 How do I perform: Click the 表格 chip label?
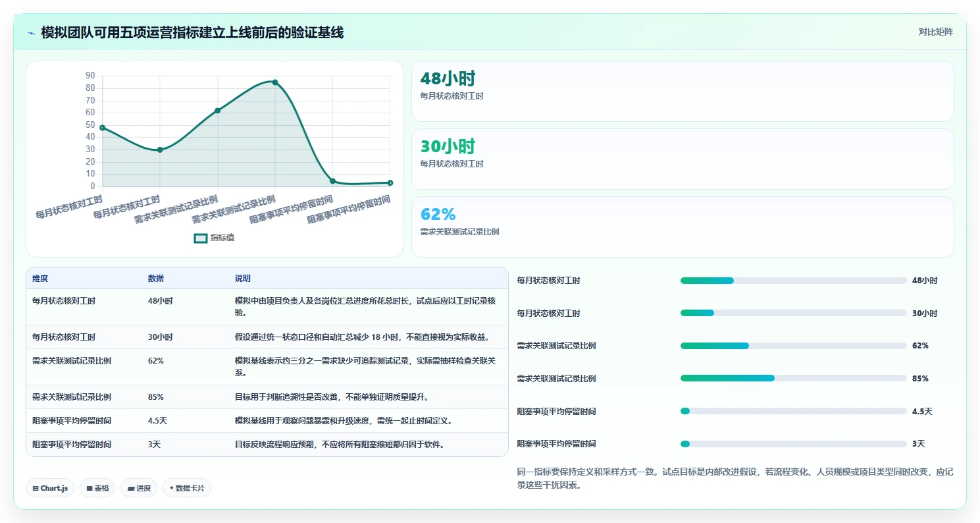[x=101, y=488]
